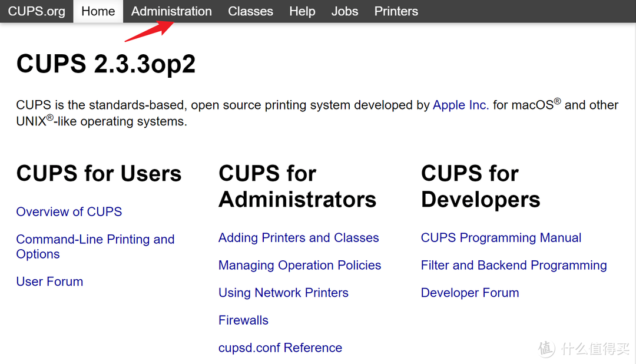Open the Classes section
This screenshot has width=636, height=364.
click(250, 11)
